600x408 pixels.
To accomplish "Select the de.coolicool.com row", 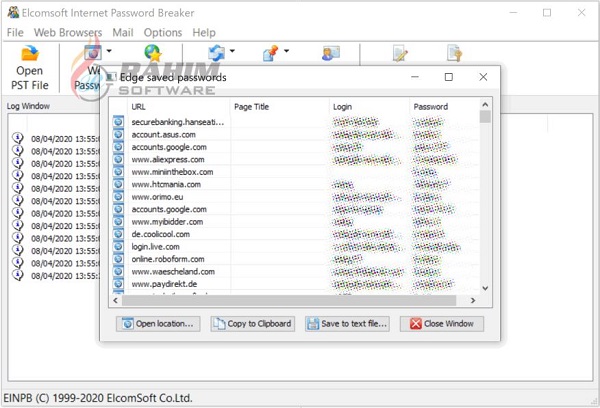I will click(295, 234).
